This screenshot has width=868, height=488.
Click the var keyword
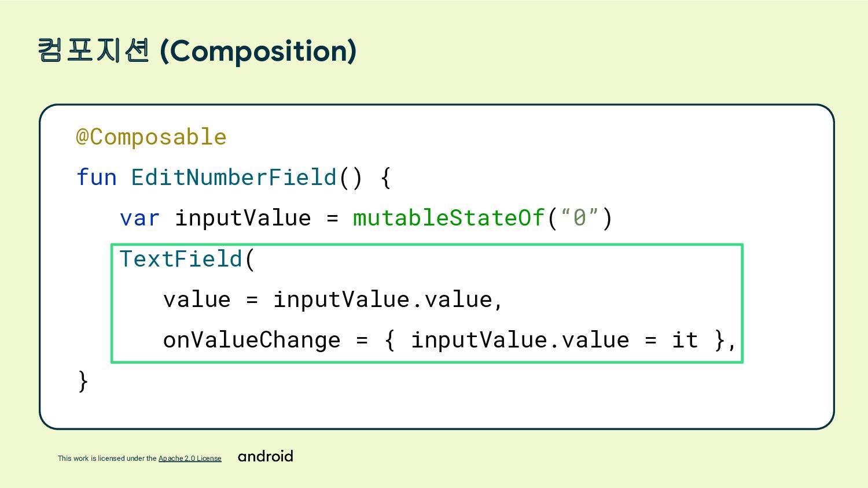[x=139, y=218]
